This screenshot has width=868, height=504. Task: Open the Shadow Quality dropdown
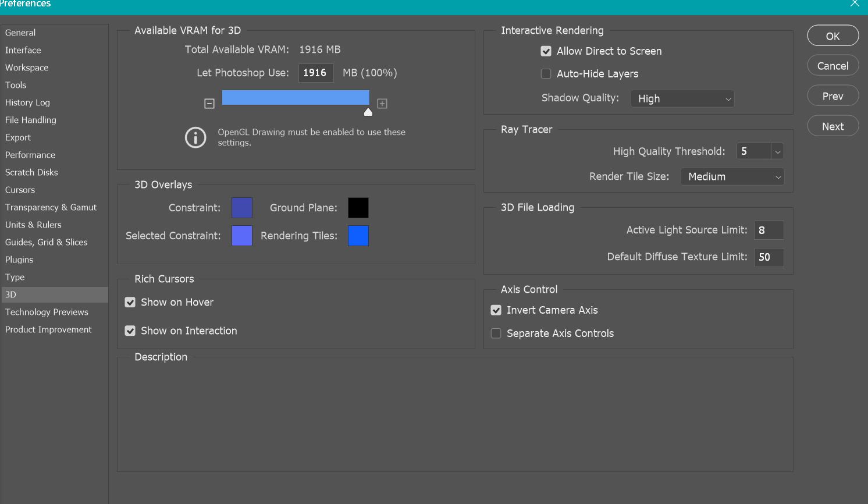point(682,99)
